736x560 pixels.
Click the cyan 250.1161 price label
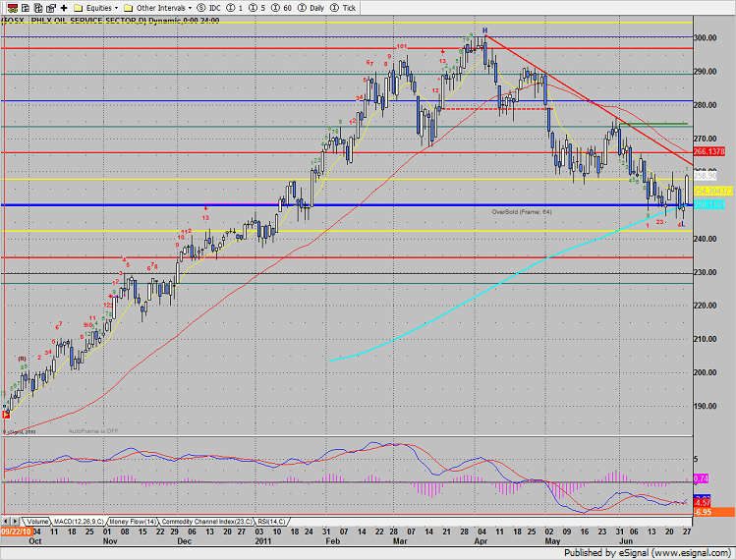[709, 204]
